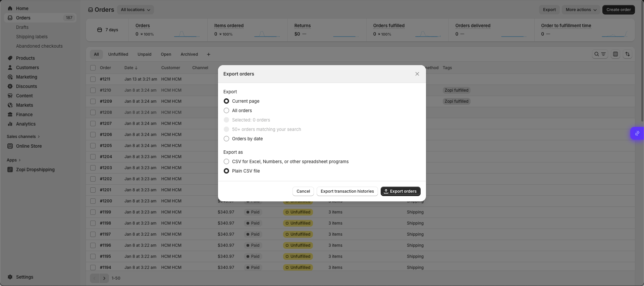The image size is (644, 286).
Task: Open the edit columns icon
Action: tap(615, 54)
